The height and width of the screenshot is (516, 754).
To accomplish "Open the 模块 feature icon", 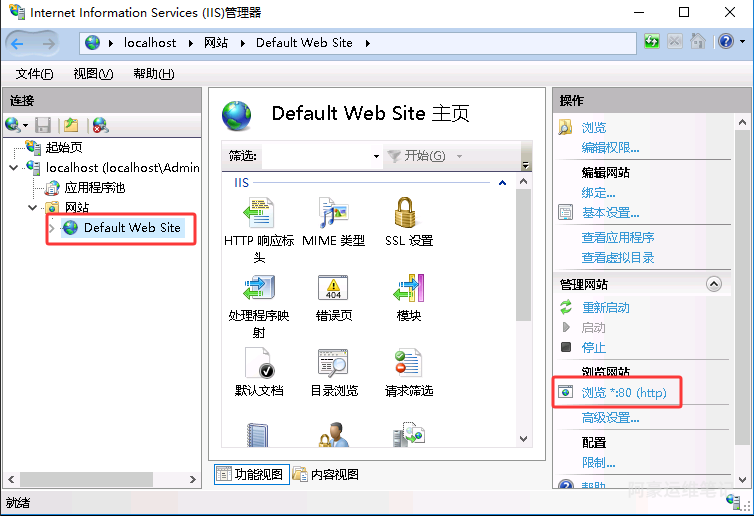I will [409, 288].
